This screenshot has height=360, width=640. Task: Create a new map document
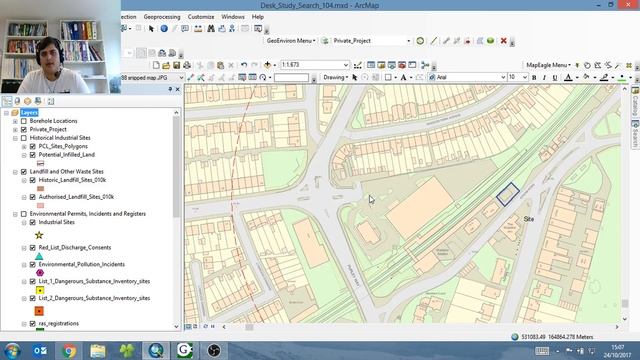tap(156, 65)
